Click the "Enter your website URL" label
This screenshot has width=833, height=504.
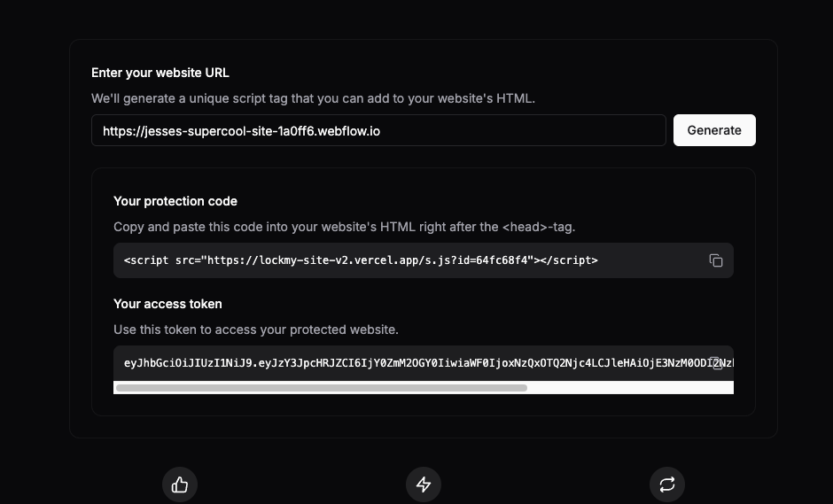pos(160,73)
